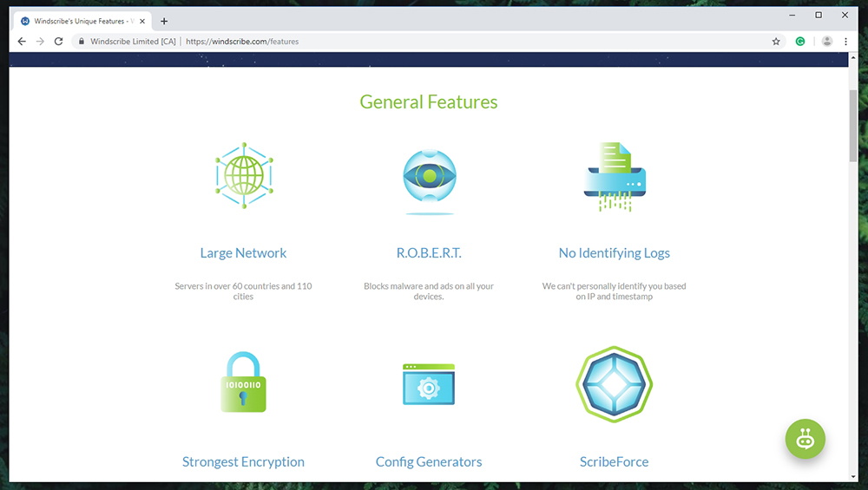Click the General Features heading

pyautogui.click(x=429, y=102)
